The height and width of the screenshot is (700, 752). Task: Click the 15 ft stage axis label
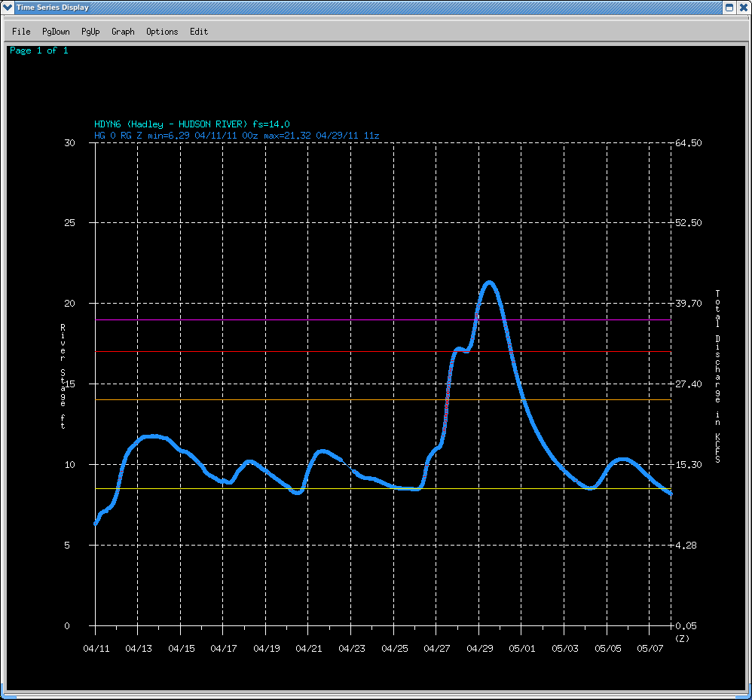pos(69,384)
